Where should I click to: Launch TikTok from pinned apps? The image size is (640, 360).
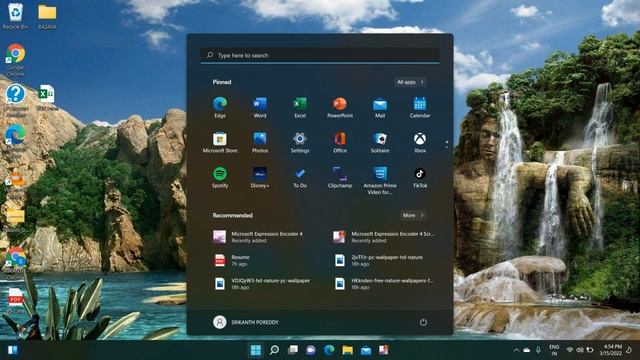pos(420,178)
